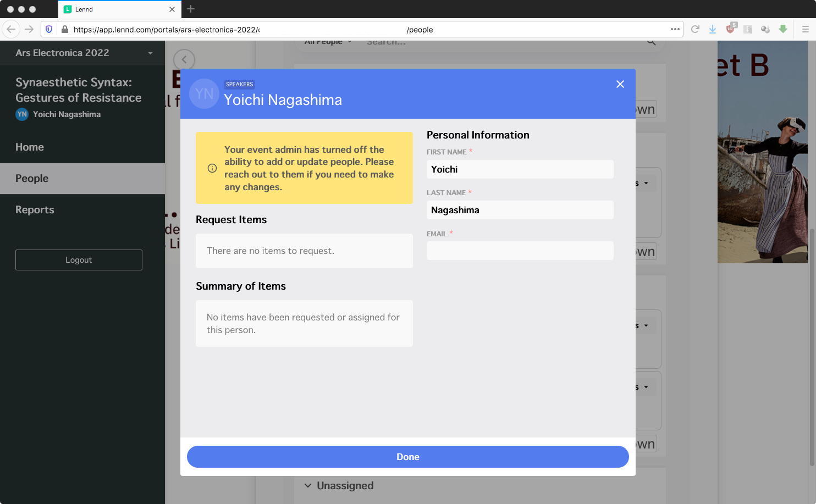
Task: Click the SPEAKERS tag badge
Action: [x=239, y=84]
